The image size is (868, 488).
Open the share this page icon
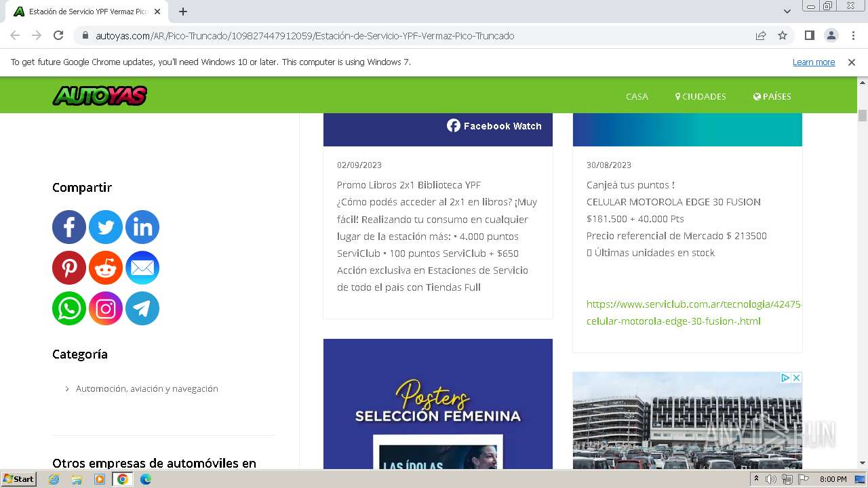(x=761, y=35)
